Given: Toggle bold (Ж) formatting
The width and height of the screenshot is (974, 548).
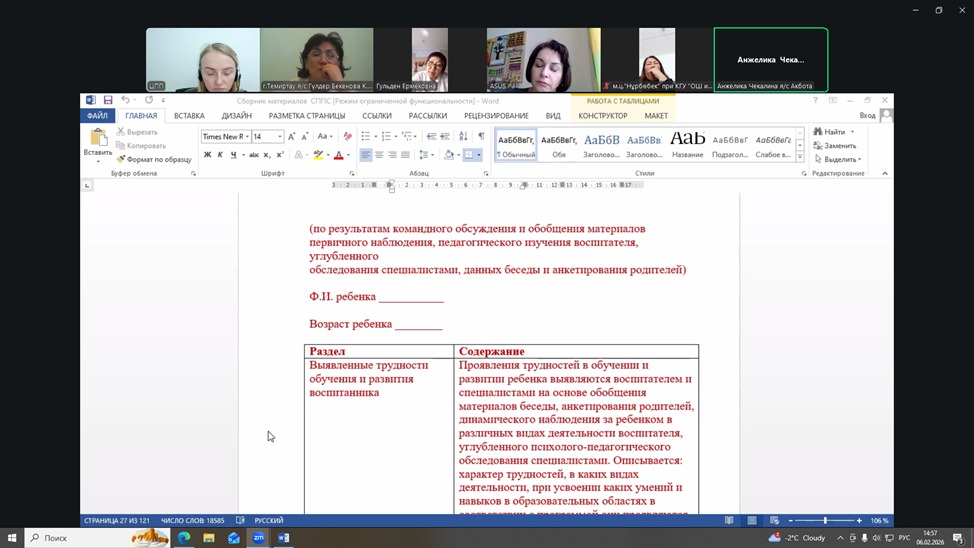Looking at the screenshot, I should (207, 155).
